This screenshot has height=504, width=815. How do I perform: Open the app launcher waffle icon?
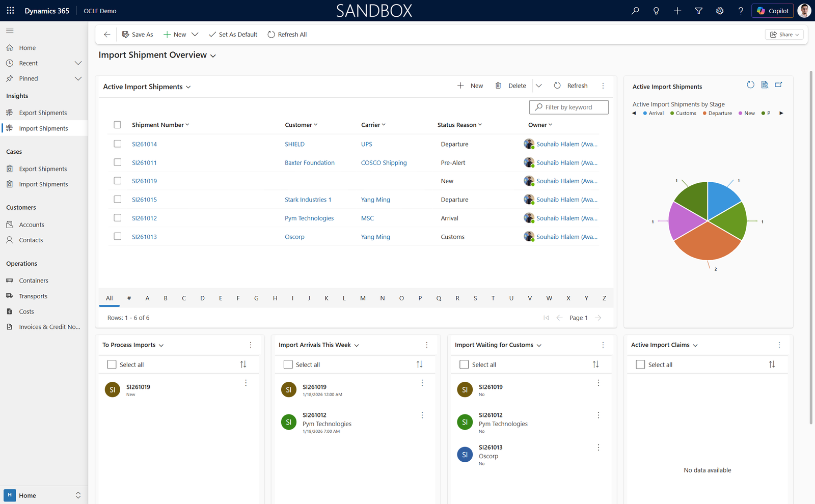tap(10, 10)
